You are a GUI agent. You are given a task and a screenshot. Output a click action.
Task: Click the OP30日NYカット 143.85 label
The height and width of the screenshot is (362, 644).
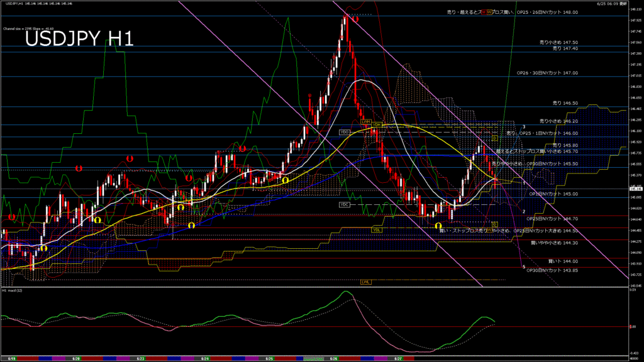point(552,271)
